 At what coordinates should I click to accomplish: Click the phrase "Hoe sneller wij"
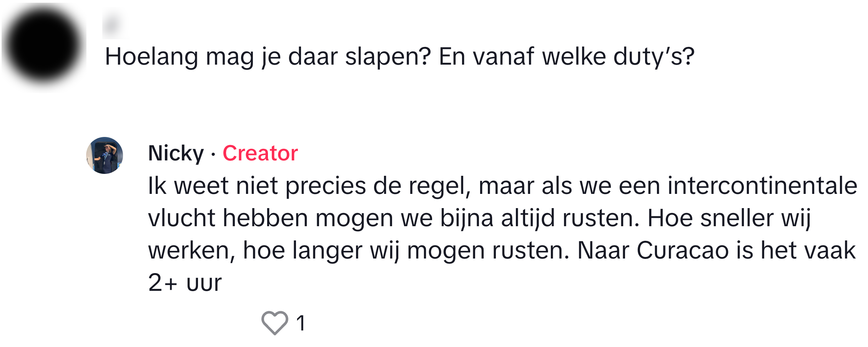729,218
